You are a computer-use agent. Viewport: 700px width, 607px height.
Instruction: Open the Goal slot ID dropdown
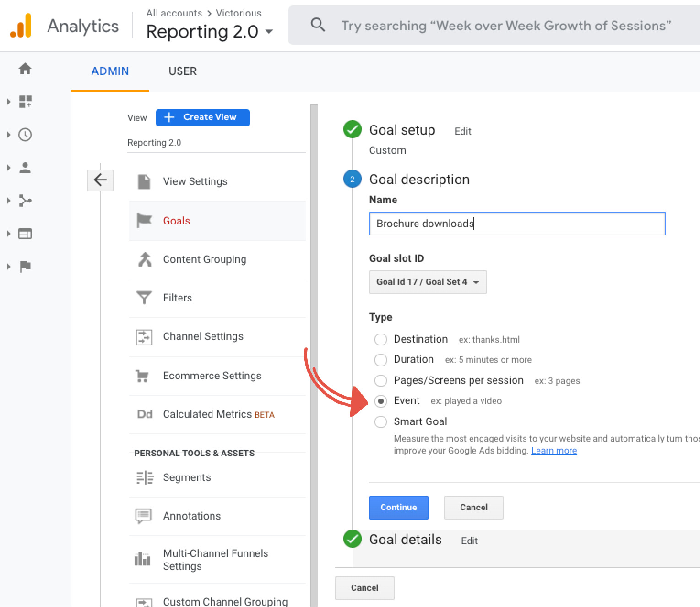428,282
